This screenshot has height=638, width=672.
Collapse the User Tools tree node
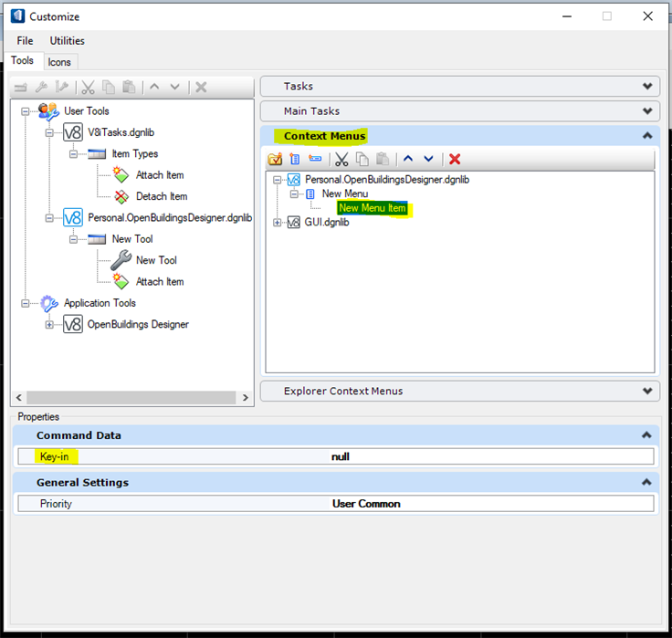click(x=26, y=111)
